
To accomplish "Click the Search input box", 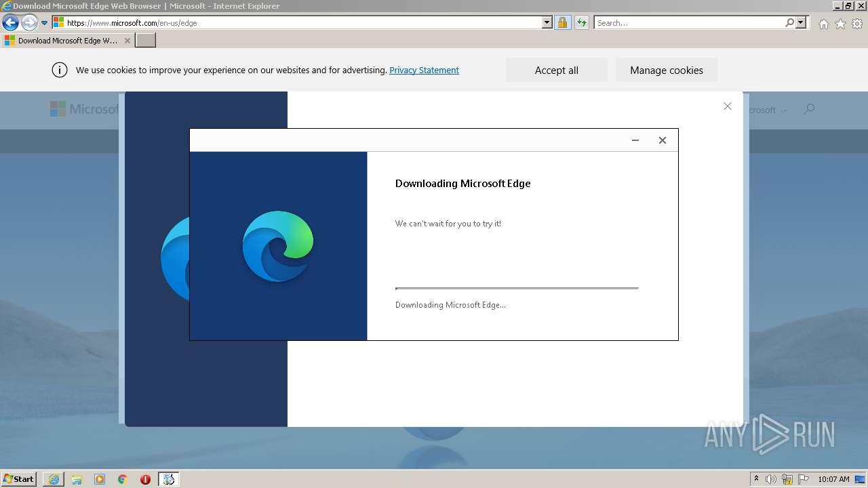I will pos(689,22).
